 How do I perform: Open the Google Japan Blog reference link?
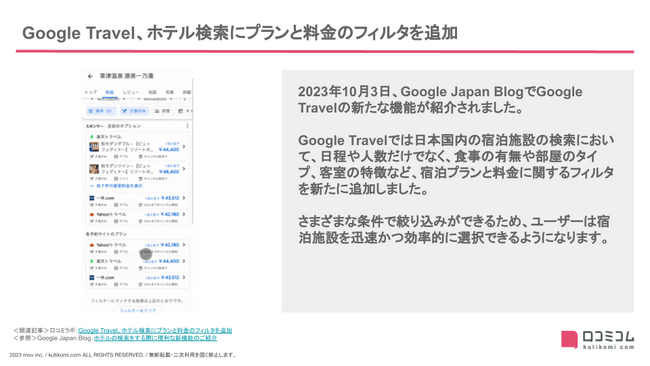[x=155, y=338]
